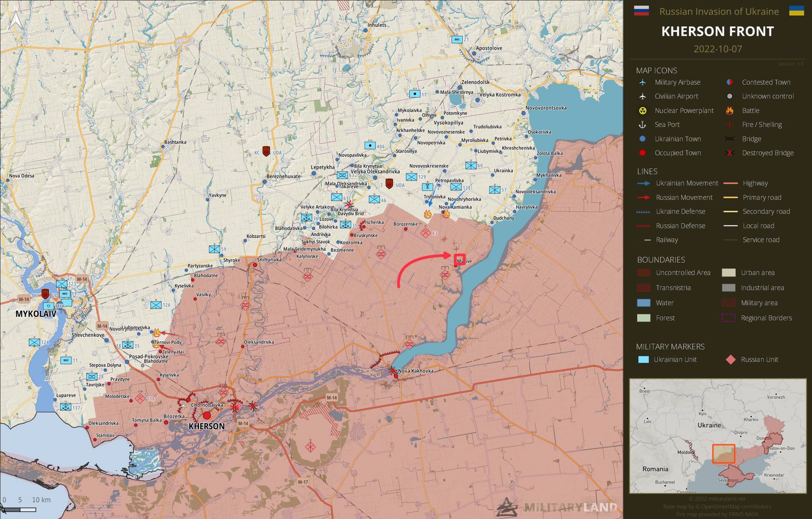The height and width of the screenshot is (519, 812).
Task: Click the KHERSON FRONT title
Action: coord(717,31)
